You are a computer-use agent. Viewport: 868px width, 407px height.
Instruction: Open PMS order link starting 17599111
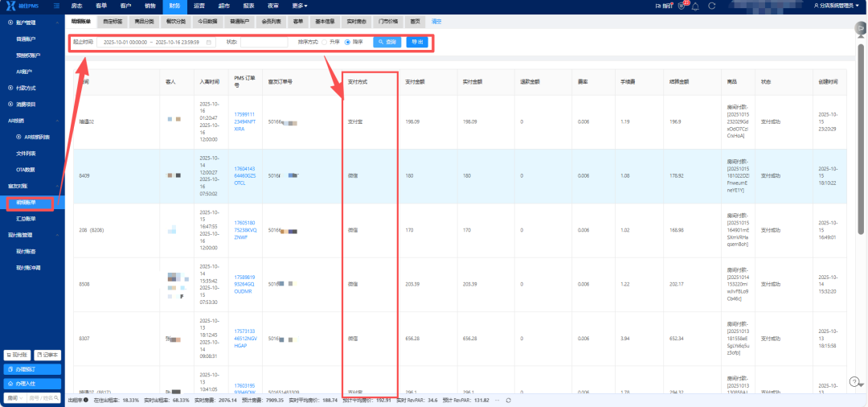tap(244, 121)
